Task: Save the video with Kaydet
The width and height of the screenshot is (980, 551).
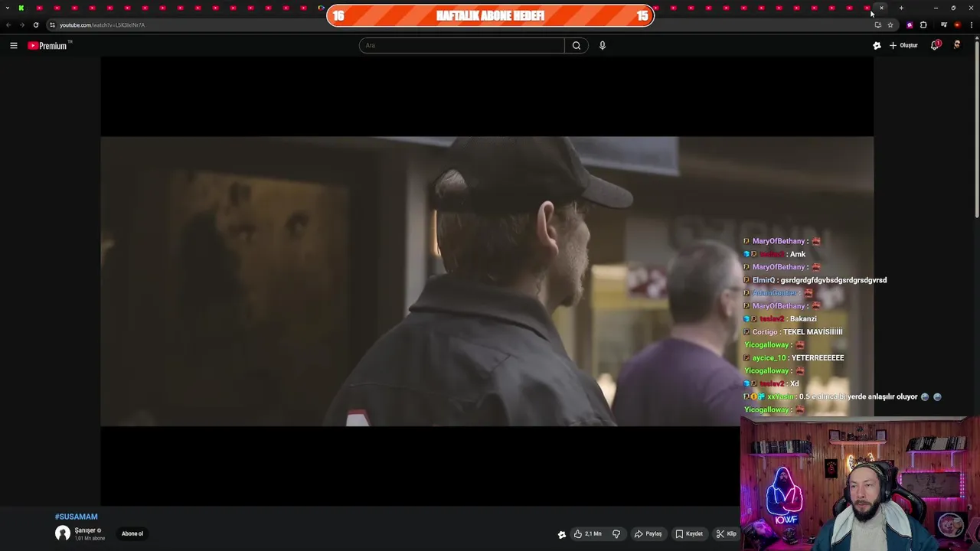Action: pyautogui.click(x=688, y=534)
